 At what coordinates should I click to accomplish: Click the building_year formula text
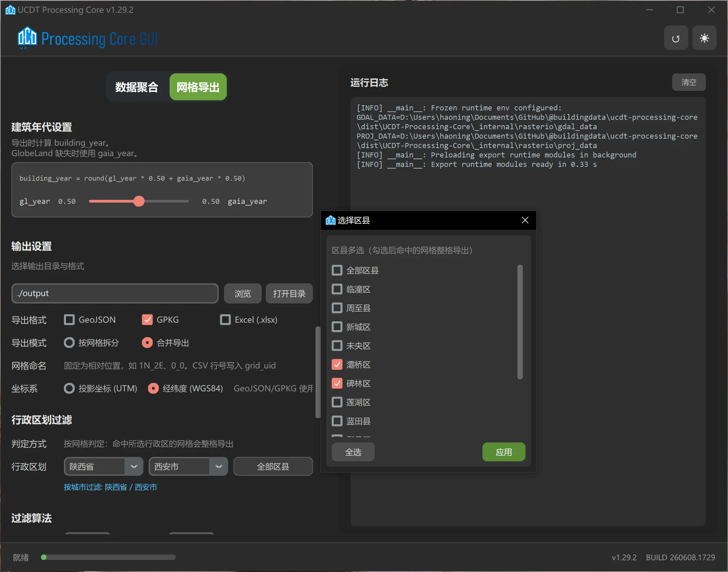(x=132, y=178)
